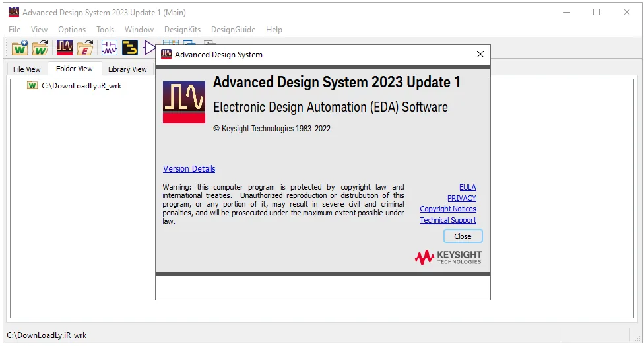Open the Tools menu
The height and width of the screenshot is (346, 644).
[105, 30]
